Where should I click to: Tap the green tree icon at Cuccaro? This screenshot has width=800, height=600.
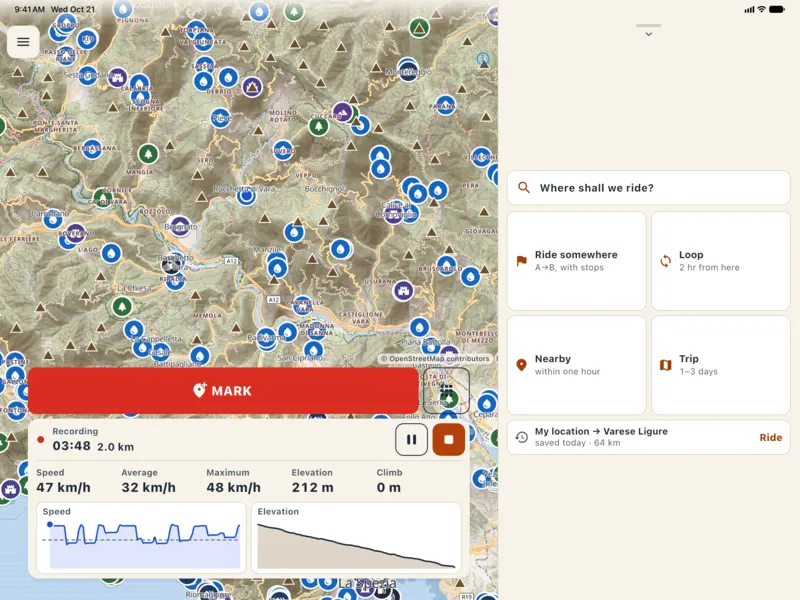(x=319, y=126)
